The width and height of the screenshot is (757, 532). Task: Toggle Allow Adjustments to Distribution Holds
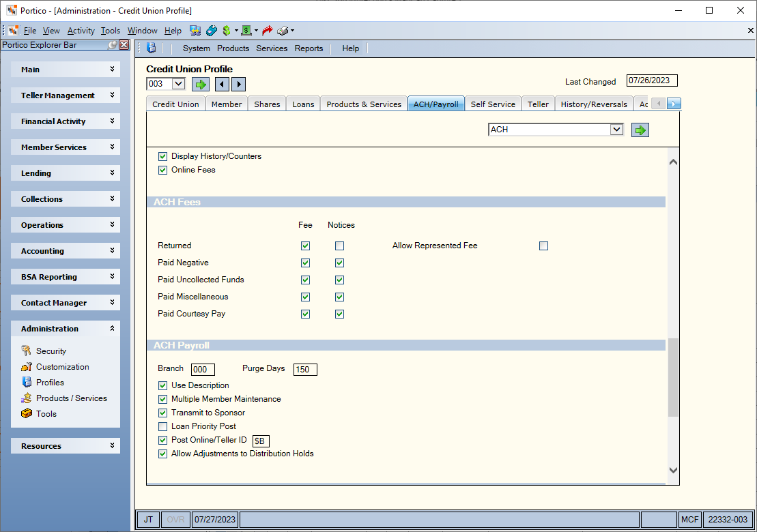[x=162, y=454]
